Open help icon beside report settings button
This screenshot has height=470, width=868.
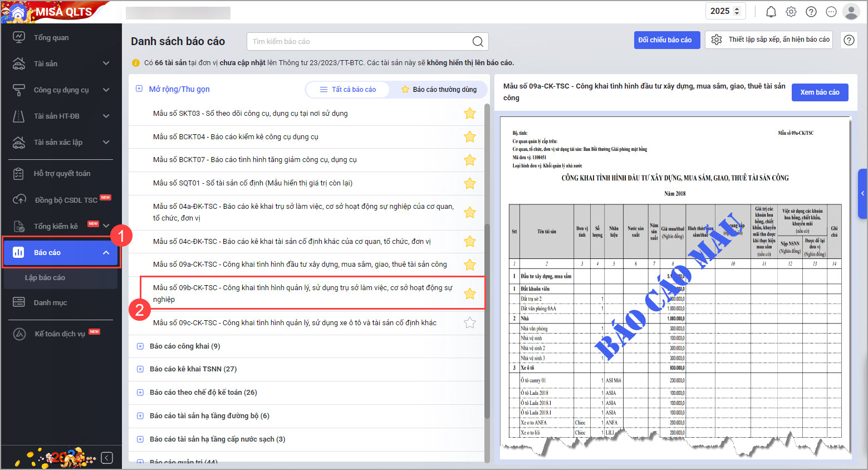(x=849, y=40)
